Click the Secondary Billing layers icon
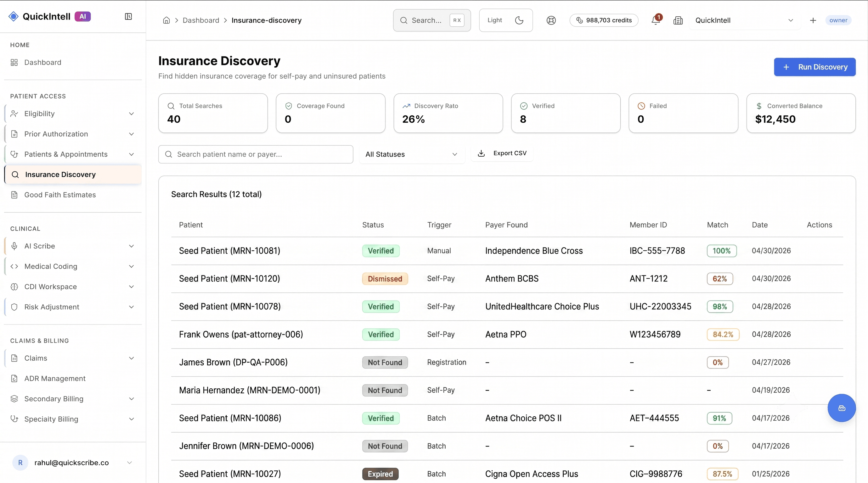Screen dimensions: 868x483 [x=14, y=398]
